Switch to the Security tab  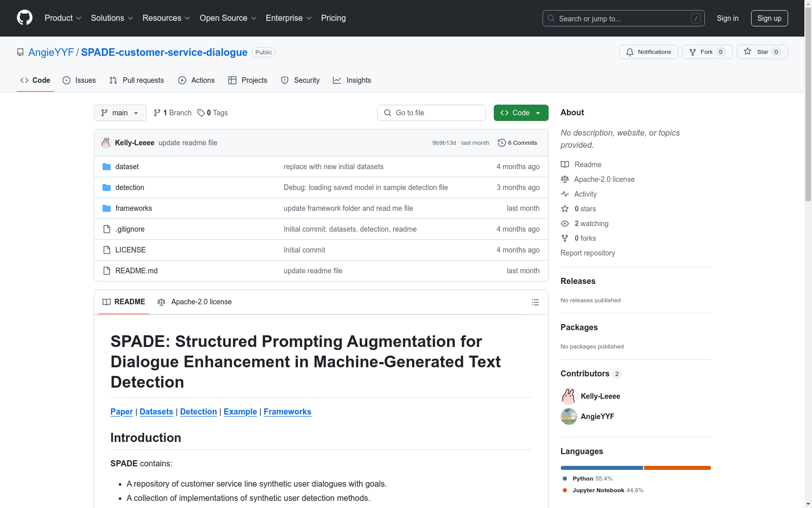[x=300, y=80]
